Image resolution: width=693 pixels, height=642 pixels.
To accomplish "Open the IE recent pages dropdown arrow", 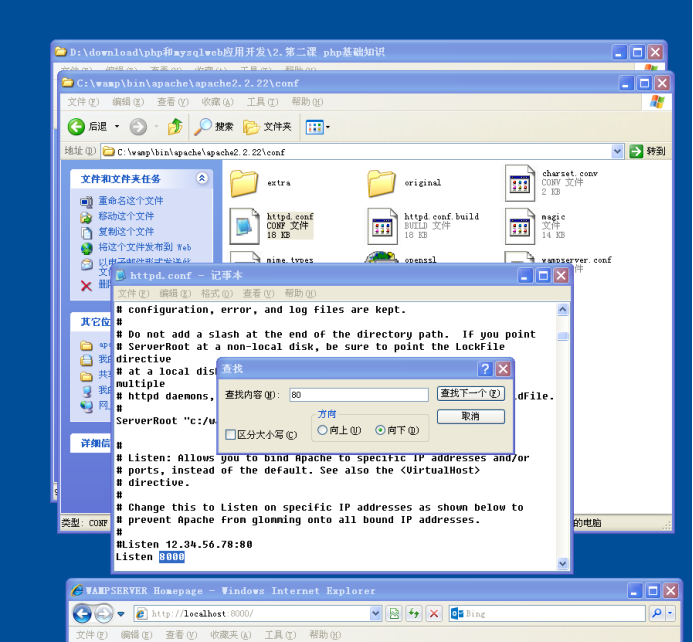I will click(121, 614).
